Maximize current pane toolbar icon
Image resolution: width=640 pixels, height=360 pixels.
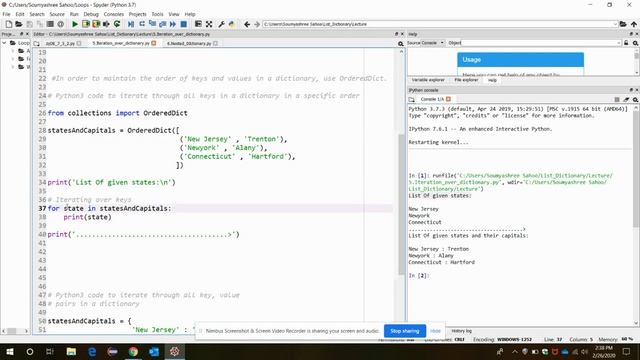tap(198, 24)
